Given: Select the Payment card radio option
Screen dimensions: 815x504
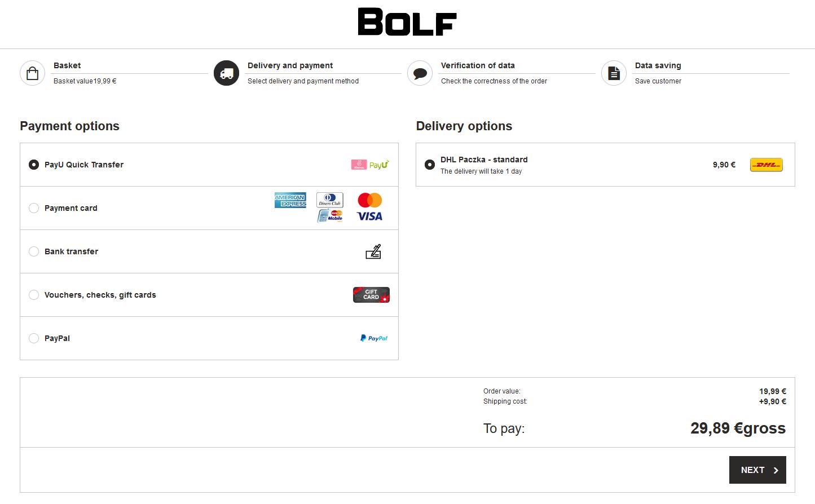Looking at the screenshot, I should [34, 208].
